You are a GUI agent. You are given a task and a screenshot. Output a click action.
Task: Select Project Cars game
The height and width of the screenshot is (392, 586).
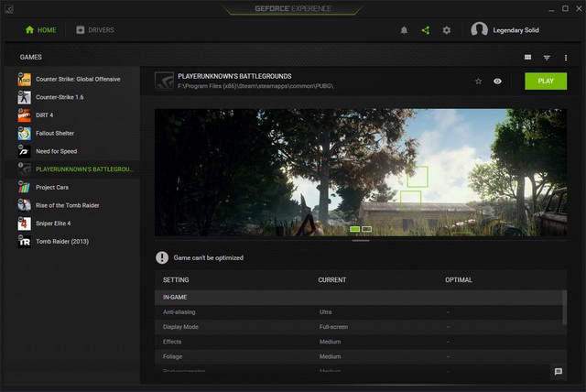click(x=73, y=187)
